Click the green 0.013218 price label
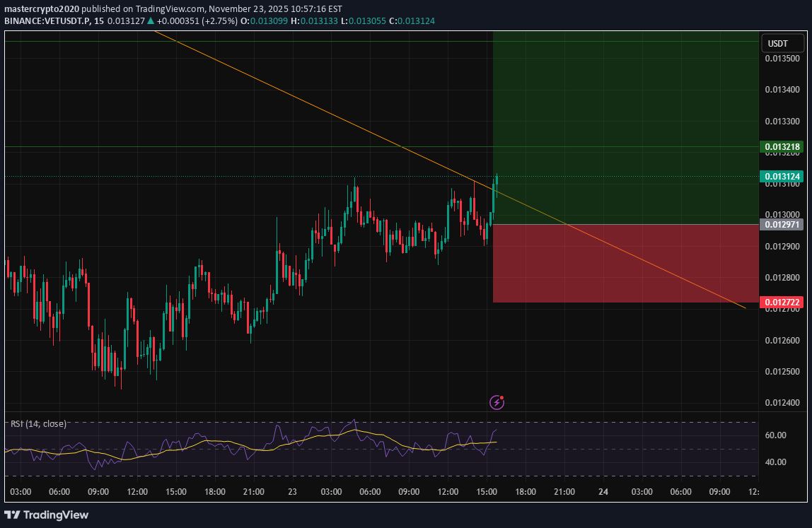The width and height of the screenshot is (812, 528). pyautogui.click(x=783, y=147)
